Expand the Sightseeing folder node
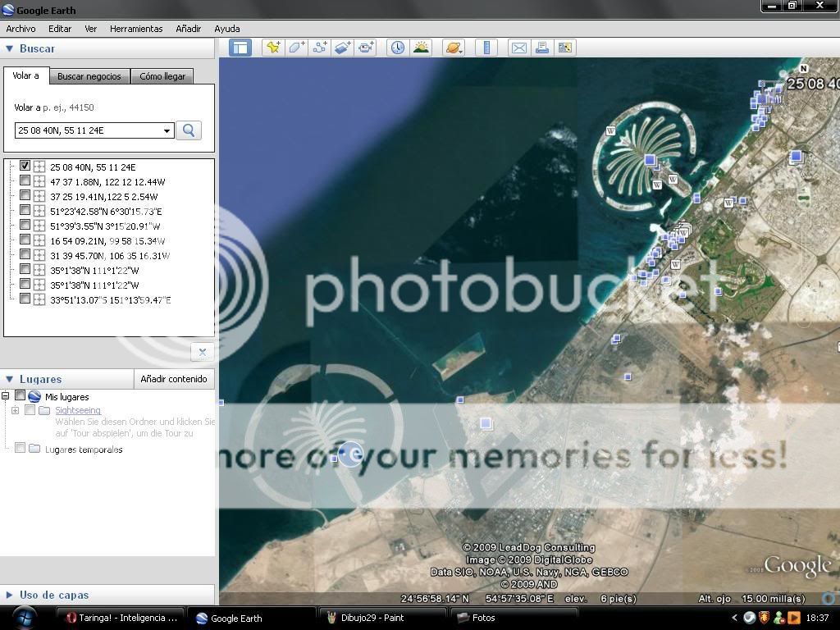The width and height of the screenshot is (840, 630). point(15,410)
